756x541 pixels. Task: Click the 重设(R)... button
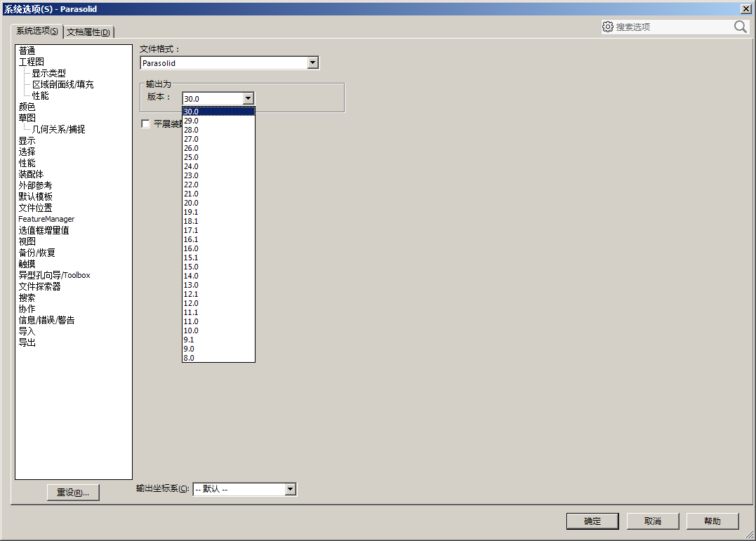[x=73, y=493]
